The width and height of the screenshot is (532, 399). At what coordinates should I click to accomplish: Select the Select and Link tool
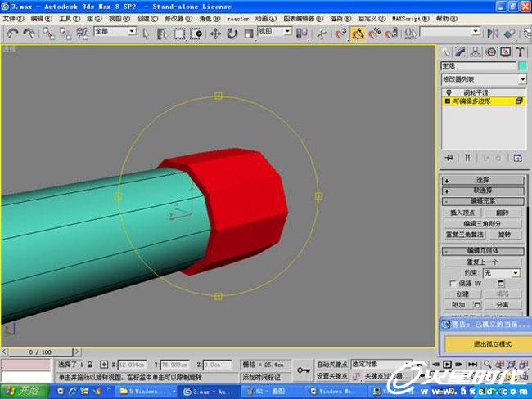pyautogui.click(x=48, y=34)
